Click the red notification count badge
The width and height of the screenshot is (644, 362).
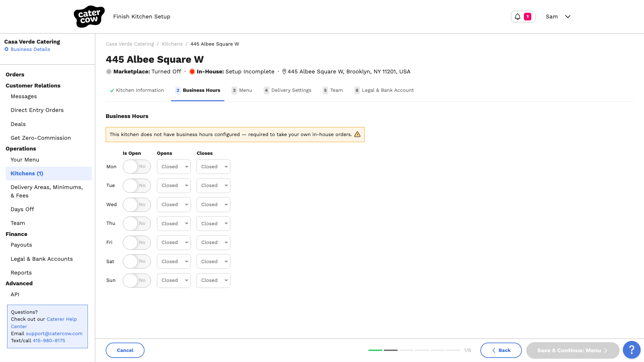pyautogui.click(x=527, y=17)
